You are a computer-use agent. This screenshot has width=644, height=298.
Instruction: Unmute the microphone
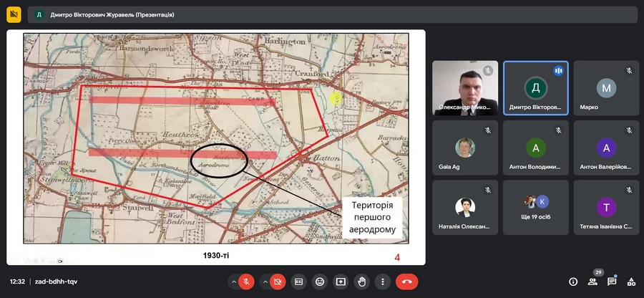[x=246, y=282]
